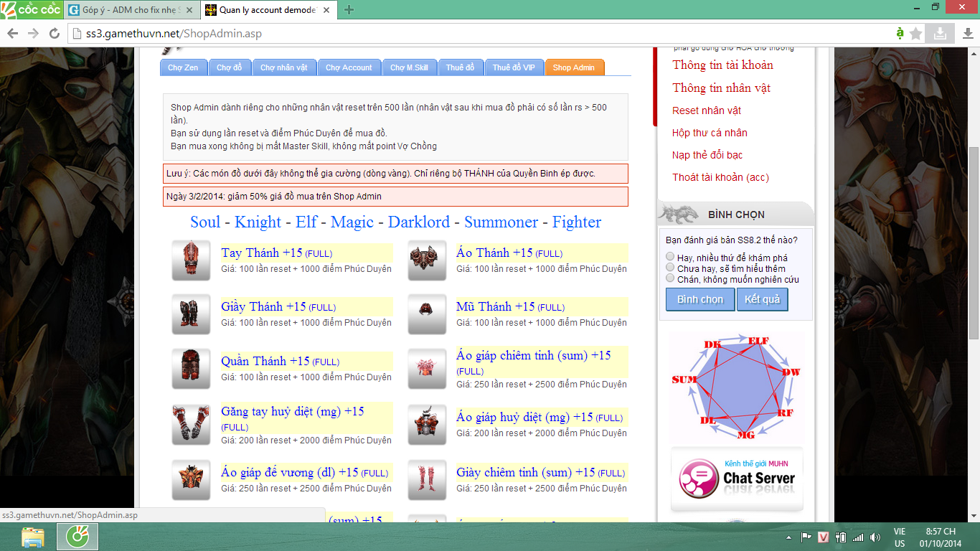This screenshot has width=980, height=551.
Task: Open the Chợ Zen tab
Action: 183,67
